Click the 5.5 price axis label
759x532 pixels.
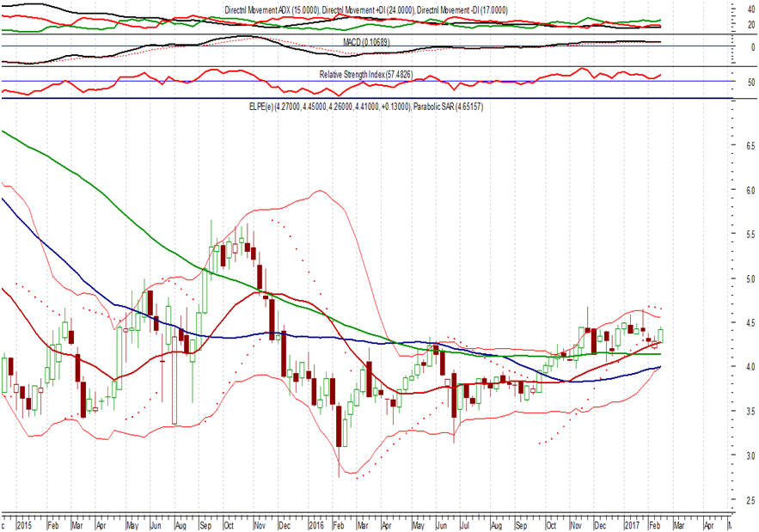pyautogui.click(x=750, y=235)
